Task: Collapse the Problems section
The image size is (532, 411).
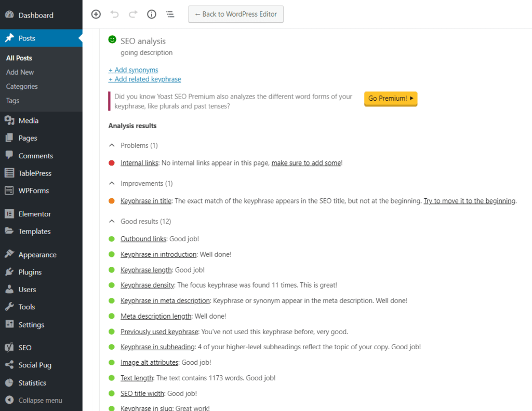Action: (x=111, y=145)
